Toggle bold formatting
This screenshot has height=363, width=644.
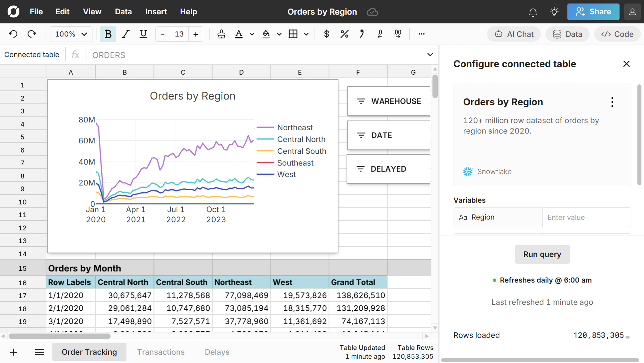[x=108, y=34]
